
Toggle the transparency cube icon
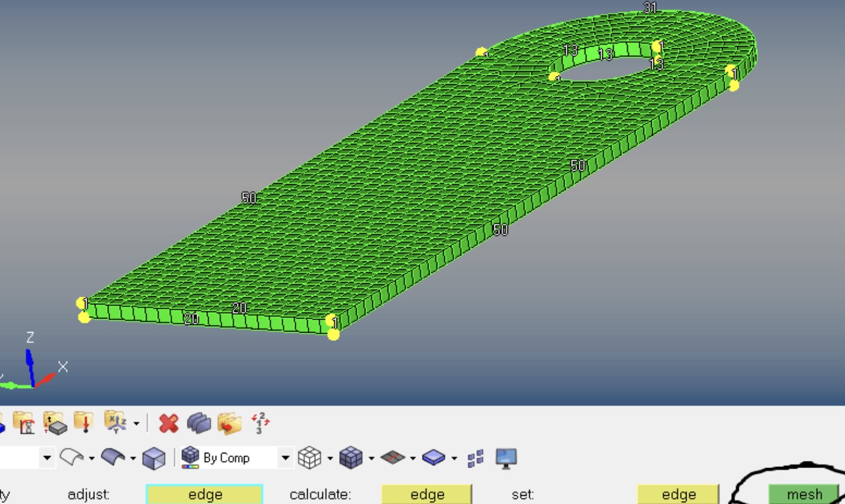coord(154,458)
